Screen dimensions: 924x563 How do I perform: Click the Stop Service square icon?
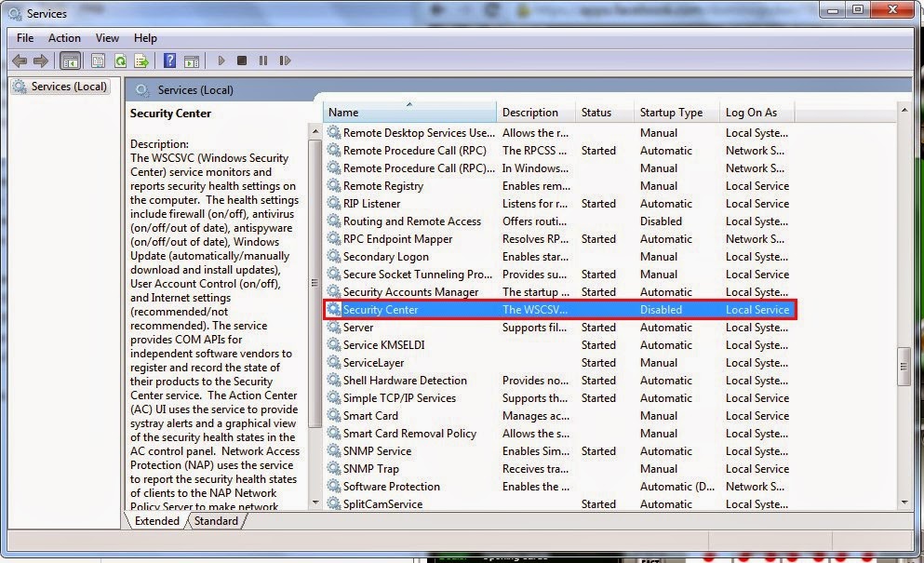coord(242,60)
